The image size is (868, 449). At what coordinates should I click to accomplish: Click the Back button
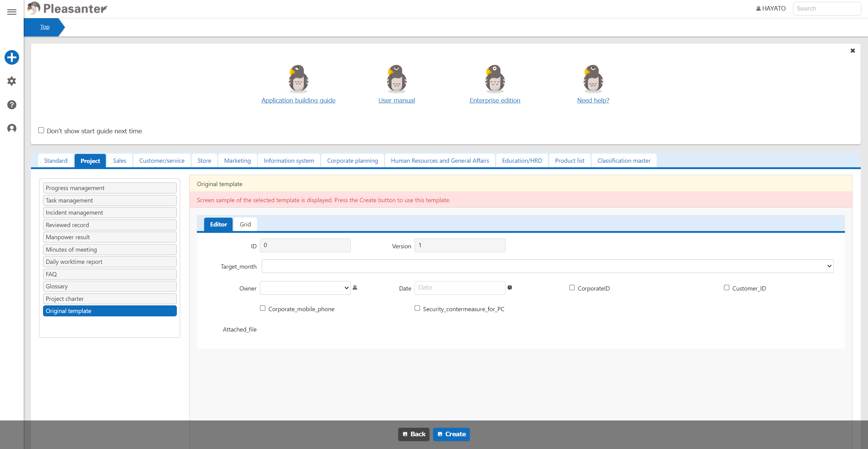[x=414, y=434]
